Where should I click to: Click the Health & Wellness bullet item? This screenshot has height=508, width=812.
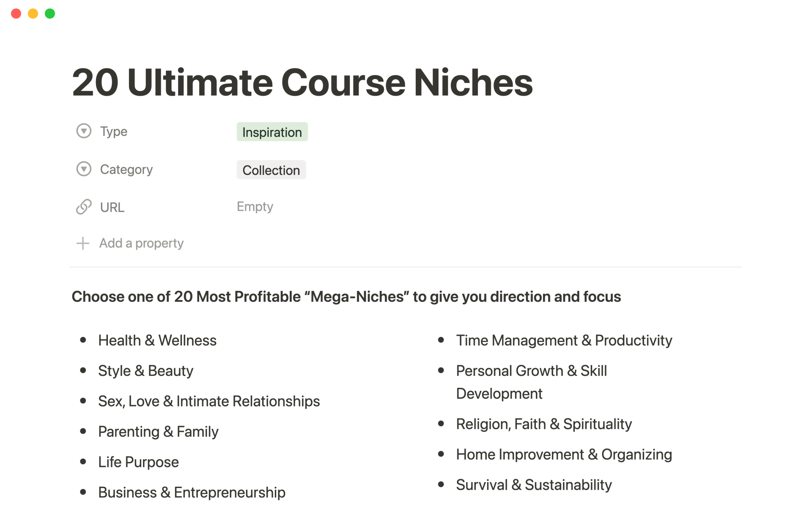(157, 340)
